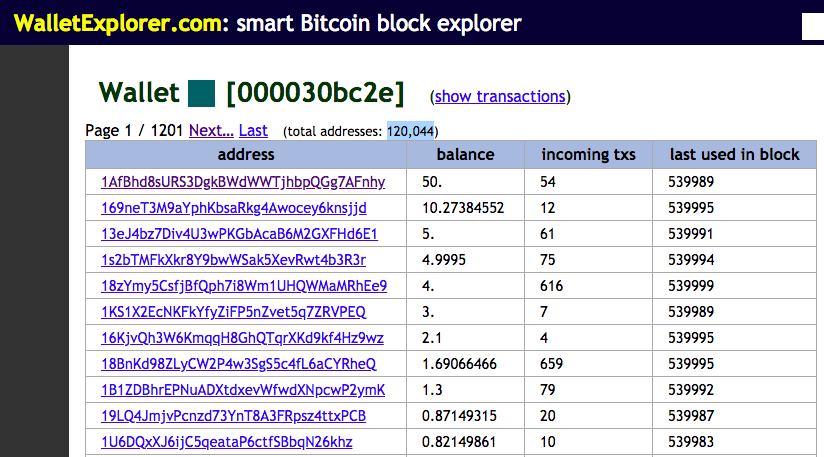Click incoming txs value 659

551,364
